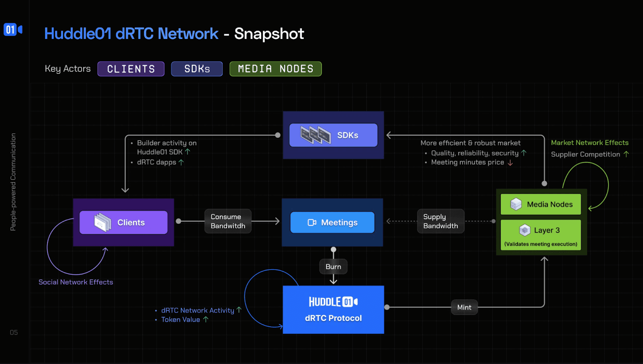Click the Supply Bandwidth label

(x=440, y=221)
